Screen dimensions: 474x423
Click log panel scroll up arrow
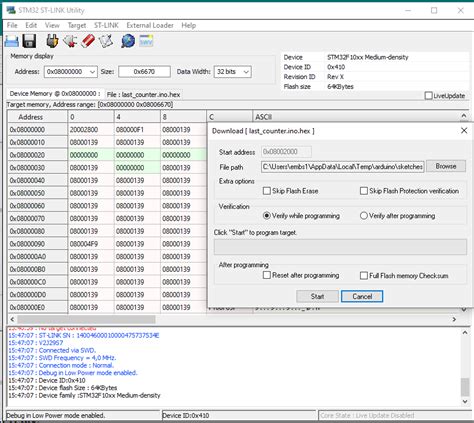point(465,332)
